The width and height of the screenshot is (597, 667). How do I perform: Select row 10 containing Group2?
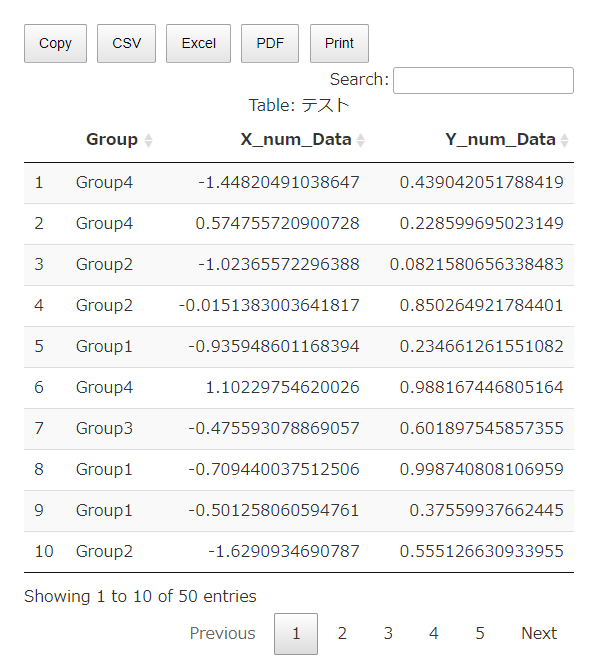[299, 552]
